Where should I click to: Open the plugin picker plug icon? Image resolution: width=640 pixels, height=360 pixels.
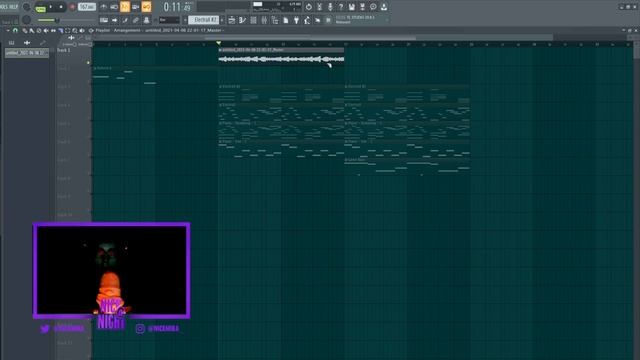click(296, 20)
